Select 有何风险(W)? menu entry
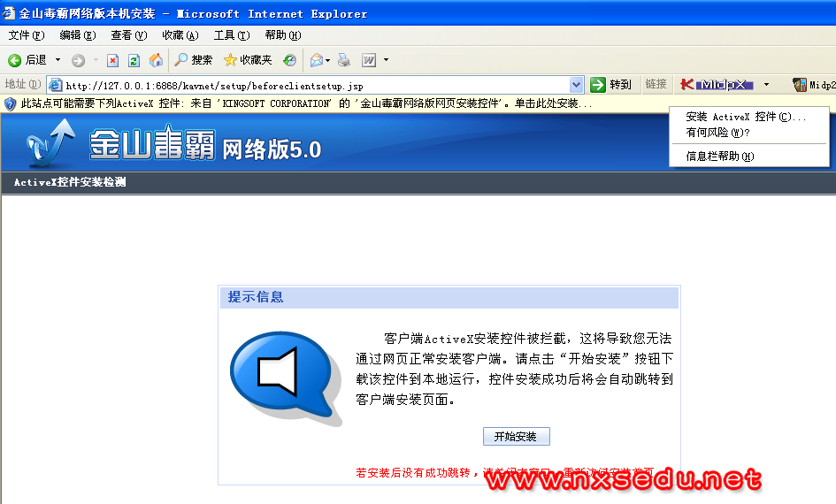Screen dimensions: 836x504 click(717, 132)
